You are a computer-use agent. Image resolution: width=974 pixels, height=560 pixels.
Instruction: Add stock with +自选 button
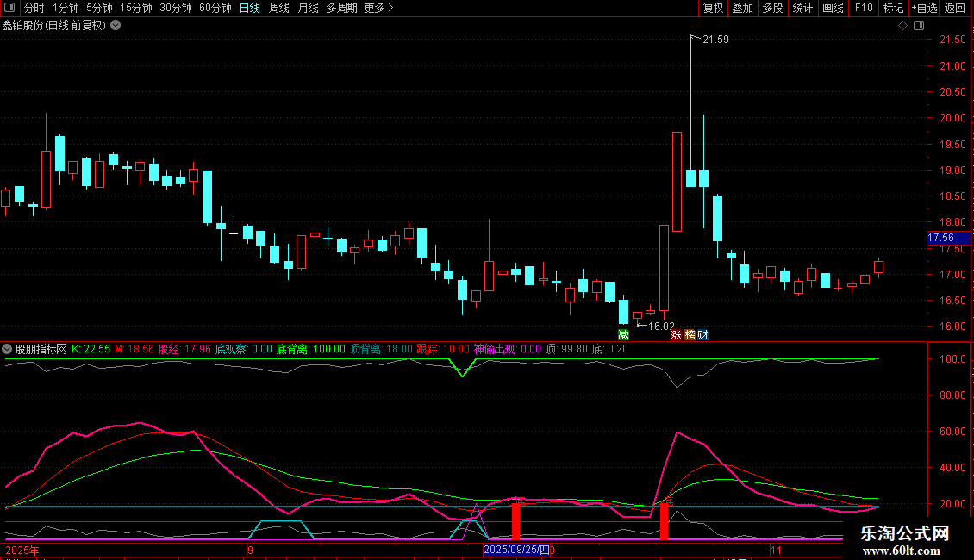(x=923, y=9)
